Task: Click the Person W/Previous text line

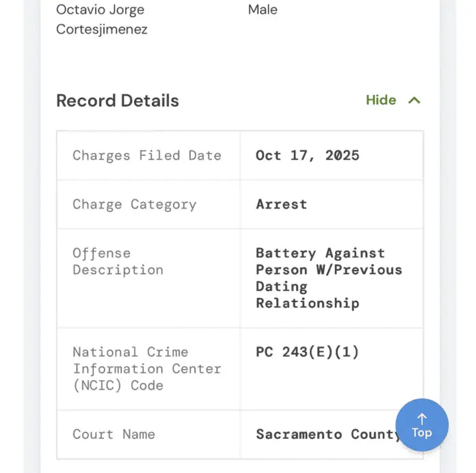Action: [329, 270]
